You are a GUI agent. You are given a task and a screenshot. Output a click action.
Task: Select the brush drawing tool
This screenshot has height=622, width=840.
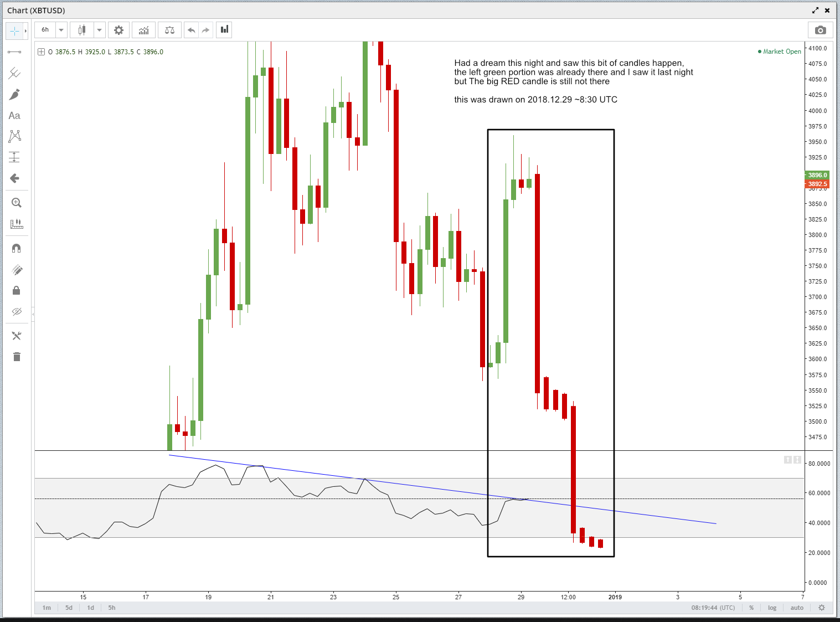[x=14, y=94]
